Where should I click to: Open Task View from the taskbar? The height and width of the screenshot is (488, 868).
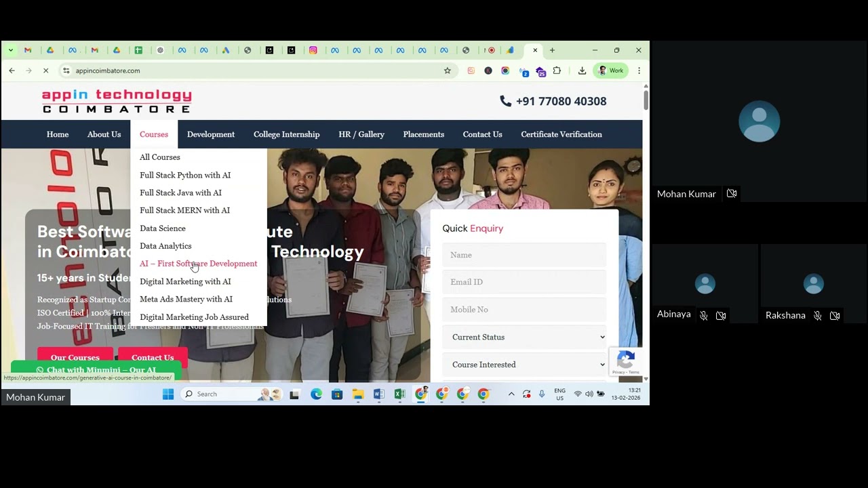point(294,394)
